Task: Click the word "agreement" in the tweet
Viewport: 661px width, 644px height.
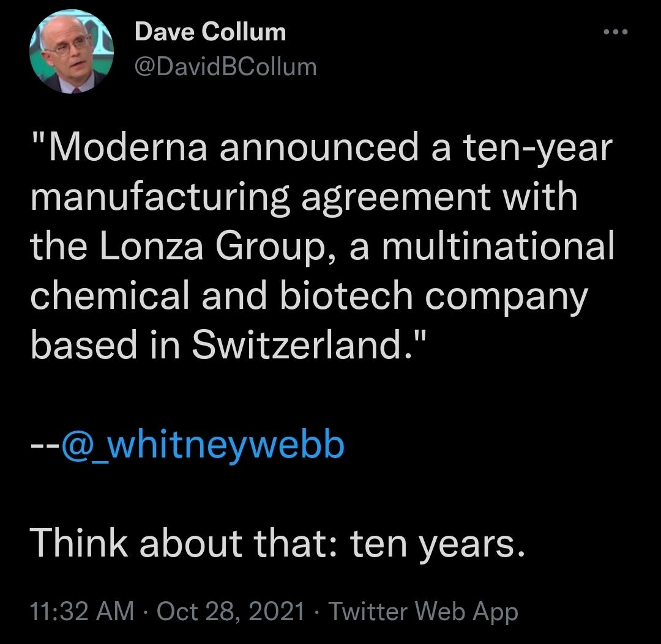Action: coord(396,197)
